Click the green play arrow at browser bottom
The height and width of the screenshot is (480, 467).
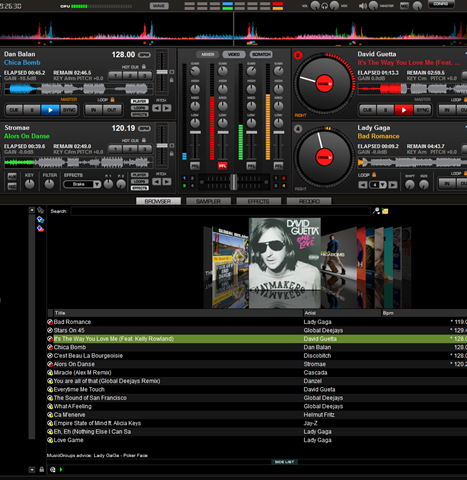[61, 469]
